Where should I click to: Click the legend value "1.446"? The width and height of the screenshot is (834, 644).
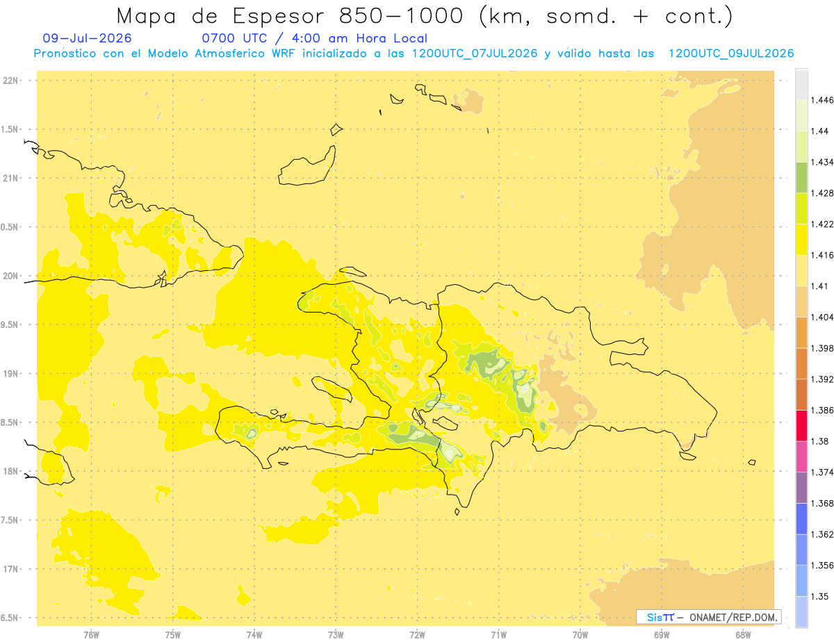pyautogui.click(x=821, y=100)
